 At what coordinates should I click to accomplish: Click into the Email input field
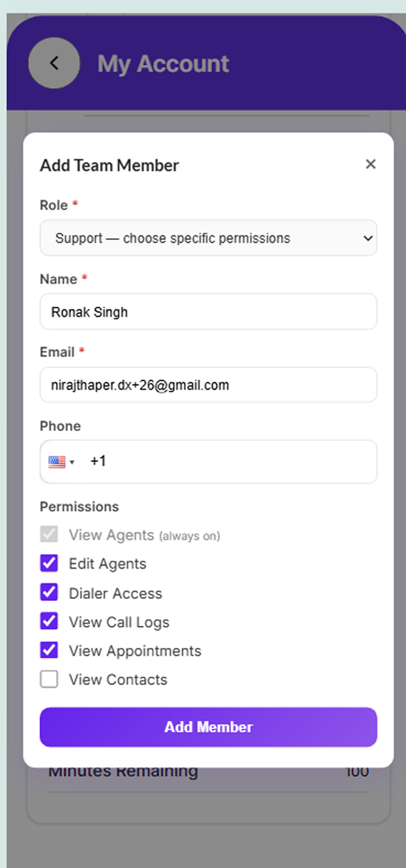point(209,385)
